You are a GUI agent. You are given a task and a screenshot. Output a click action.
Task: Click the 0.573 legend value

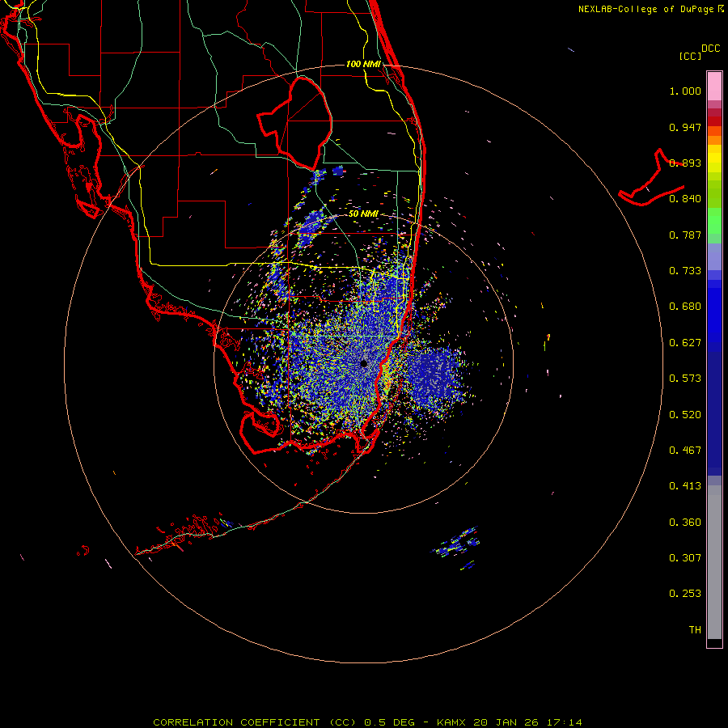(685, 379)
